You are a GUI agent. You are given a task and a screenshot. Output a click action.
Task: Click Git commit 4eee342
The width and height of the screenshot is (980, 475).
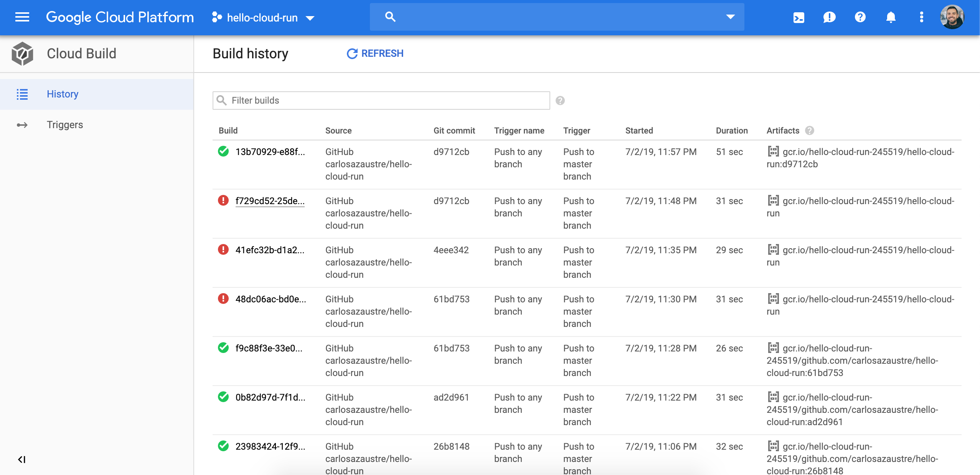click(x=451, y=250)
